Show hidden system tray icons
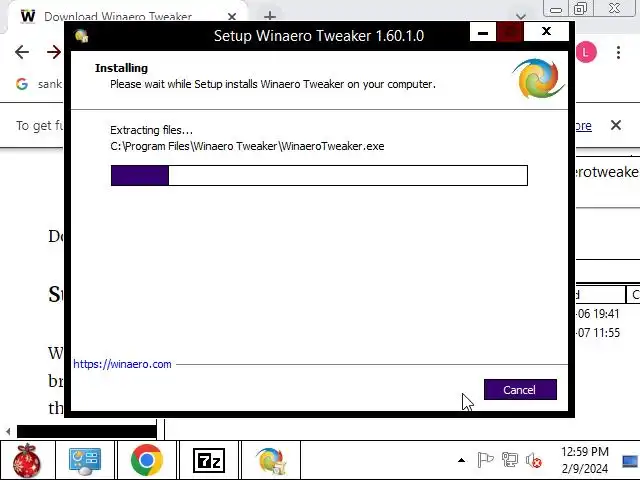Viewport: 640px width, 480px height. (x=461, y=460)
